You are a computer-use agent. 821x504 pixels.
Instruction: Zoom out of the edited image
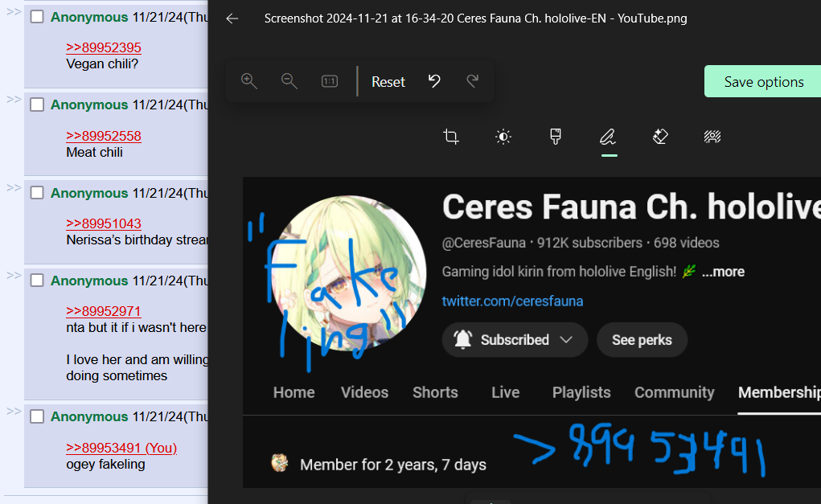click(x=289, y=81)
